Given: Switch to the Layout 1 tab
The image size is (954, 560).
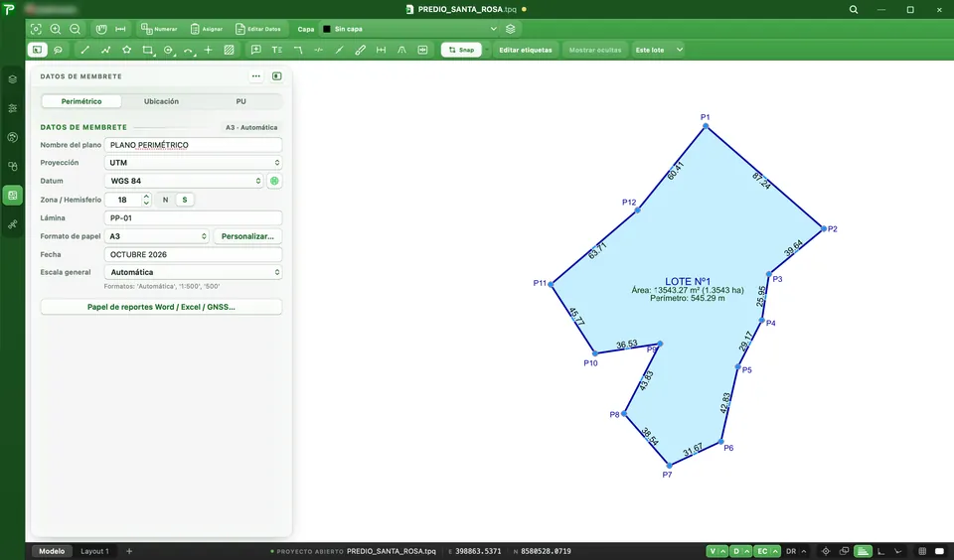Looking at the screenshot, I should 95,551.
